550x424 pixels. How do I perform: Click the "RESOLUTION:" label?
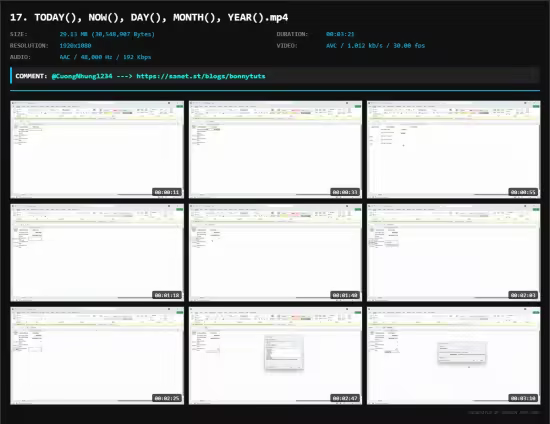[x=29, y=46]
